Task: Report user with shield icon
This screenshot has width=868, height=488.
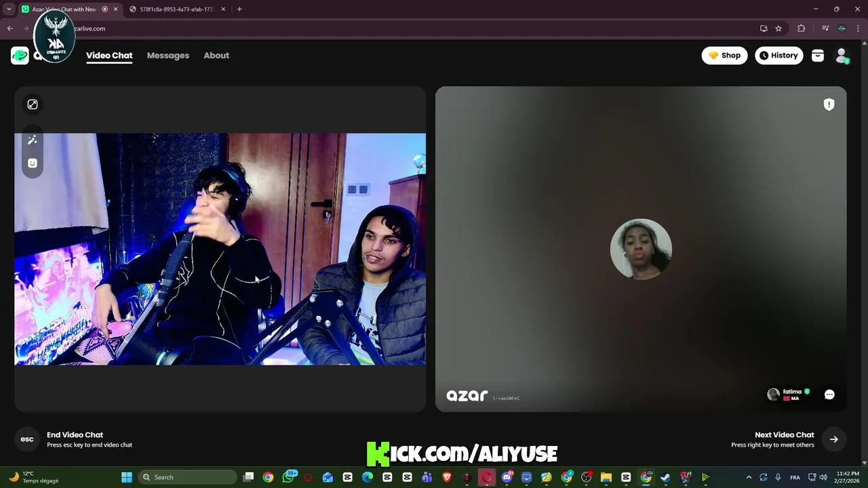Action: point(829,104)
